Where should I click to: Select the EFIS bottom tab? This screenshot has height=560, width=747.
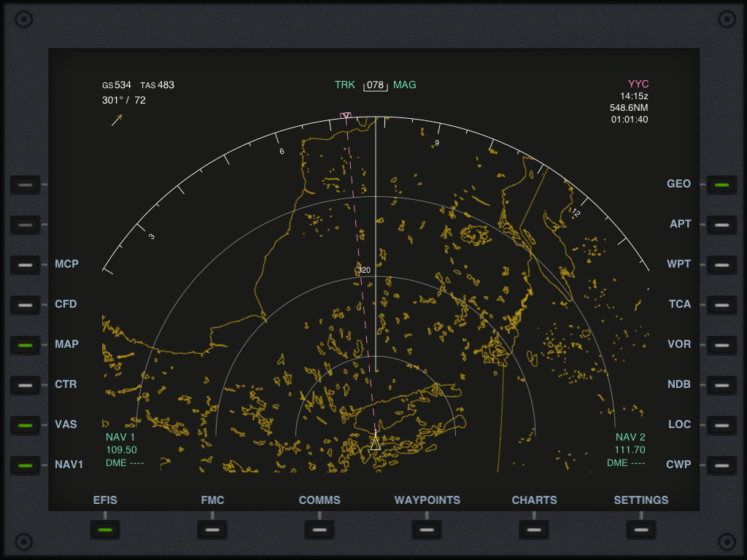click(105, 530)
